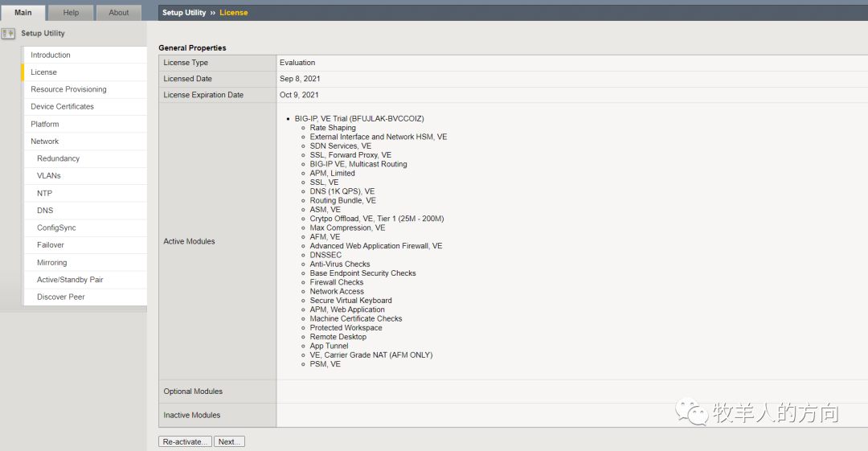The image size is (868, 451).
Task: Click the Sep 8, 2021 licensed date
Action: [300, 79]
